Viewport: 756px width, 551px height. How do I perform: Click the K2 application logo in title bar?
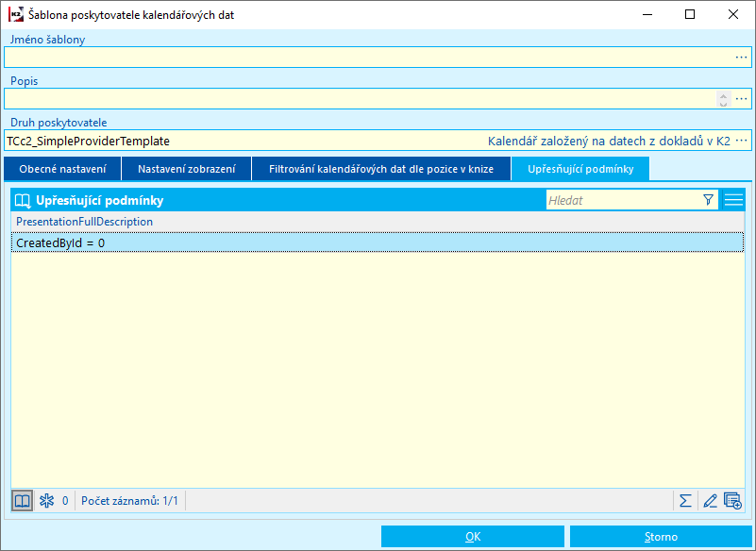(x=16, y=14)
